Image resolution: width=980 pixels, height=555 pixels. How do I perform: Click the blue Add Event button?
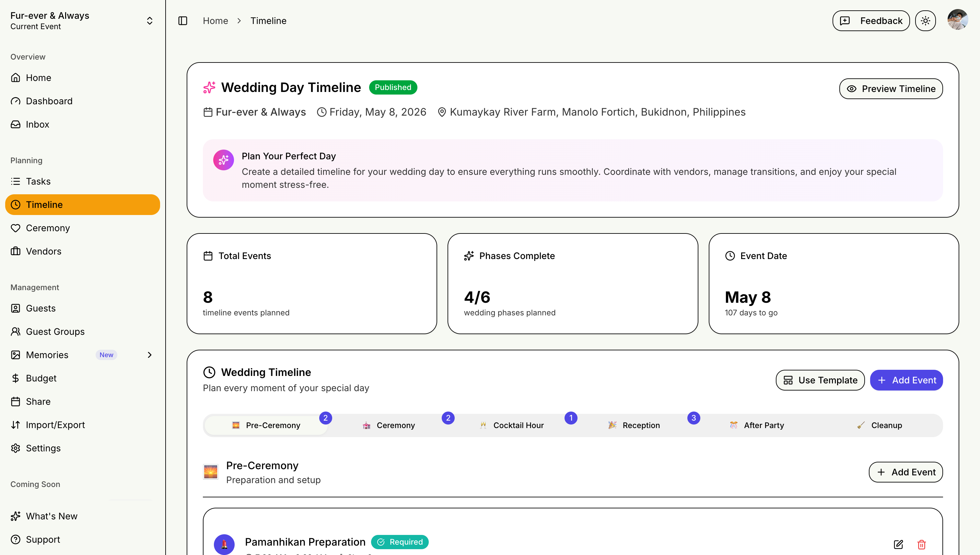(906, 380)
